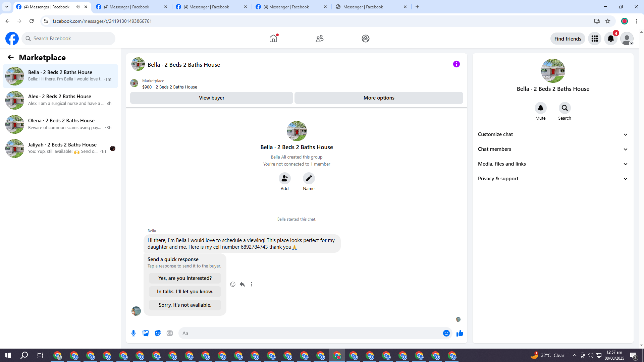Open emoji picker in message field

[446, 333]
